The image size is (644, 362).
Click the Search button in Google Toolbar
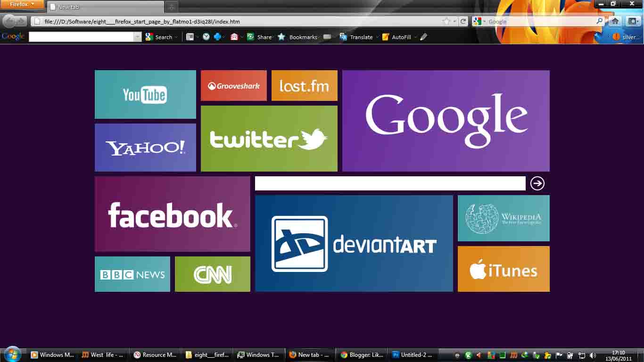[159, 37]
